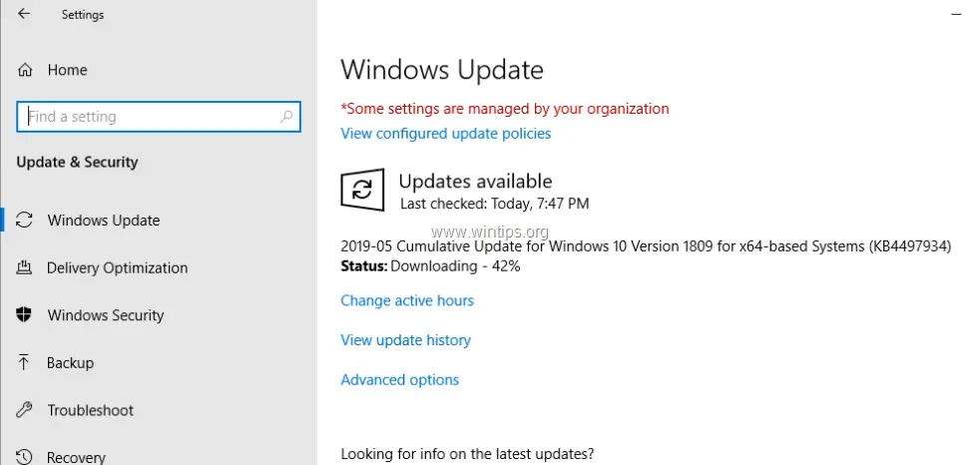Click the Delivery Optimization icon
The width and height of the screenshot is (980, 465).
24,267
